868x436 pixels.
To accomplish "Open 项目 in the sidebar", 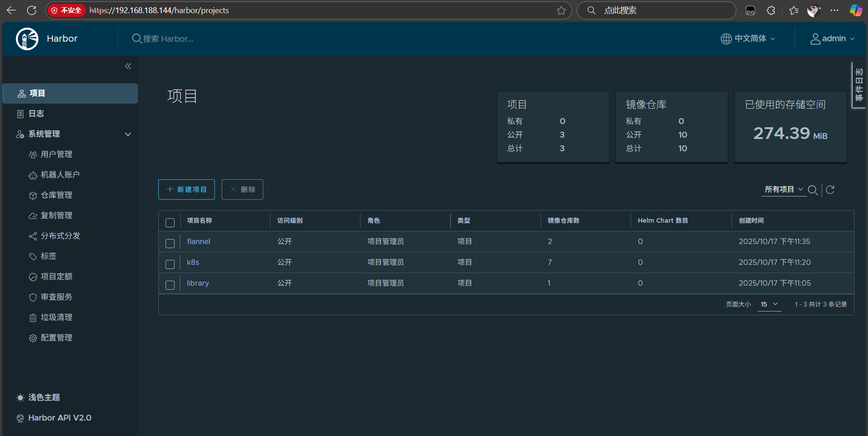I will click(70, 93).
